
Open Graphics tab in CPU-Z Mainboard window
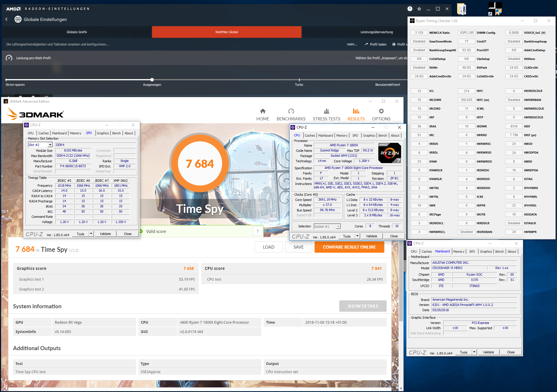pos(486,252)
